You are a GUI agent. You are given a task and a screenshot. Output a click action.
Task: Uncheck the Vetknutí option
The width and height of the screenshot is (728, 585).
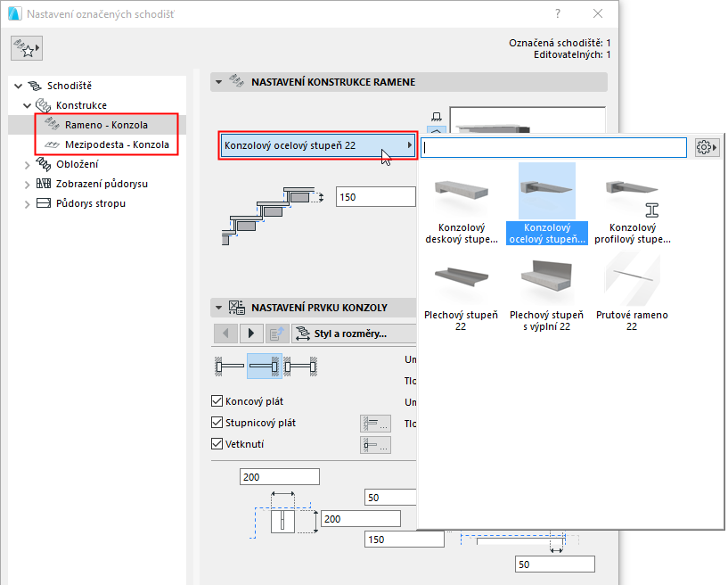[x=218, y=444]
